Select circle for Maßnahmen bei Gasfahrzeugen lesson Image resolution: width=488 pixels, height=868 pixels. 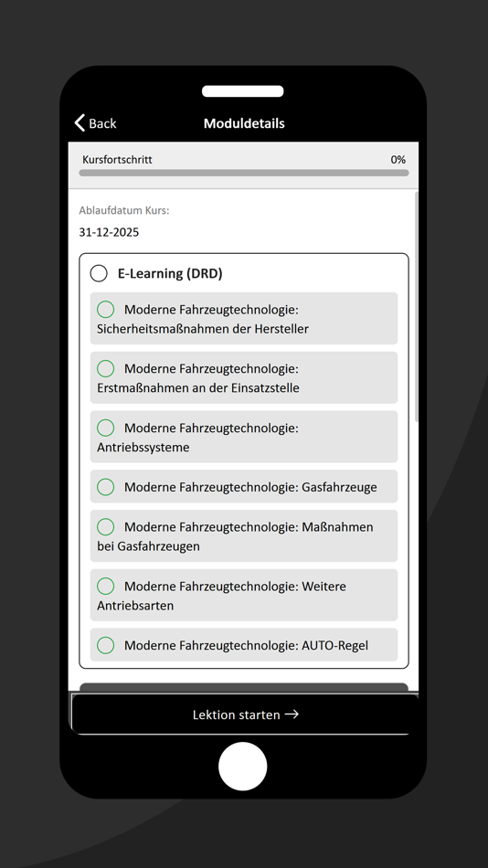[x=105, y=527]
